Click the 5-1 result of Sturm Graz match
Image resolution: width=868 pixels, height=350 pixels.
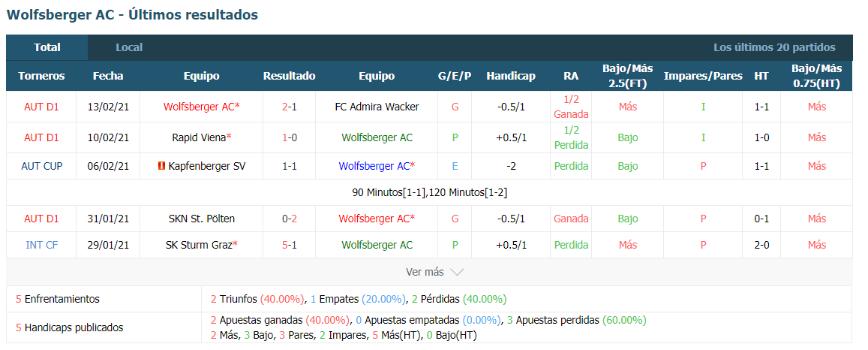[x=289, y=245]
